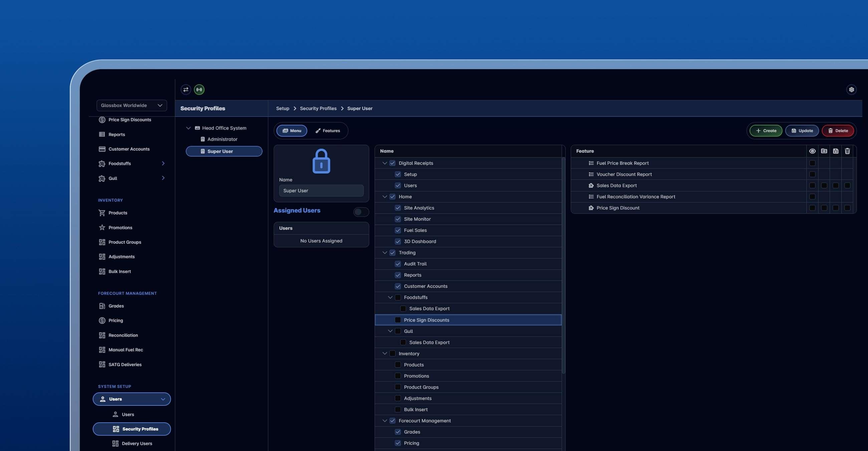Collapse the Home tree chevron
This screenshot has height=451, width=868.
click(385, 196)
